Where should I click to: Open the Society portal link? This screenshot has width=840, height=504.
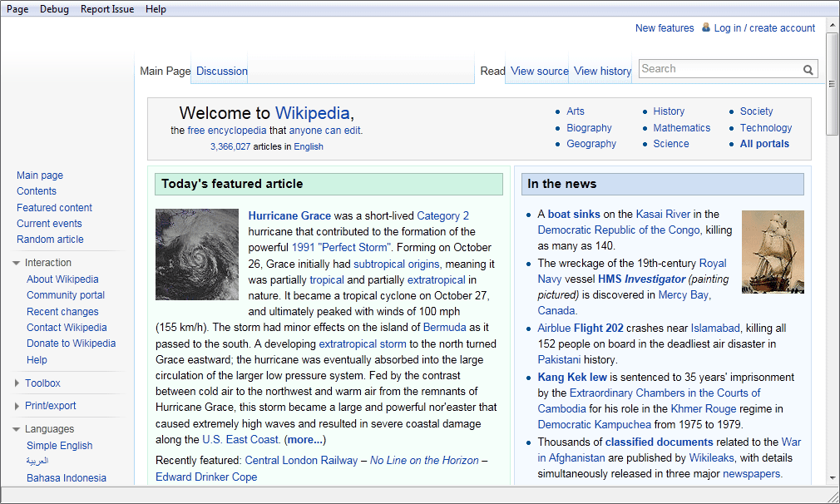click(x=757, y=111)
